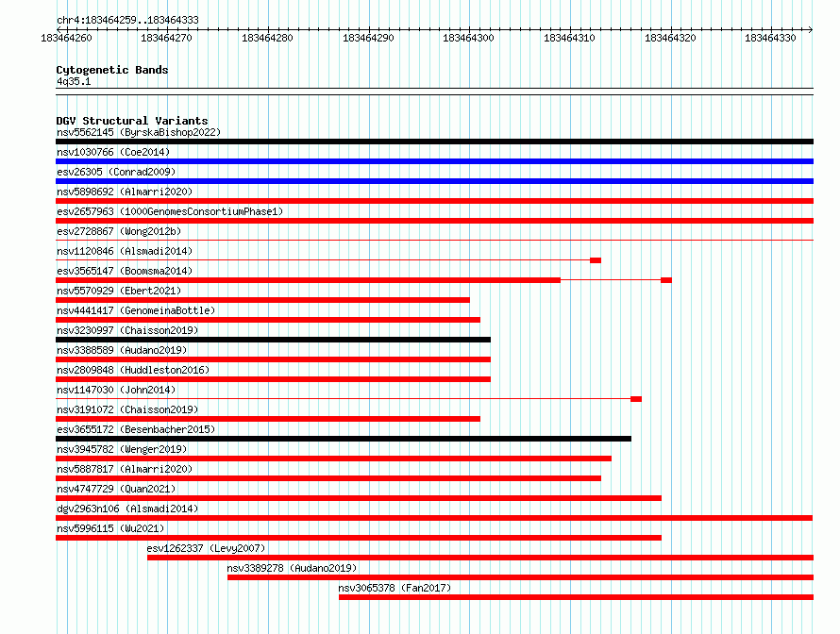Screen dimensions: 840x634
Task: Click the red bar under esv1262337
Action: pos(480,558)
